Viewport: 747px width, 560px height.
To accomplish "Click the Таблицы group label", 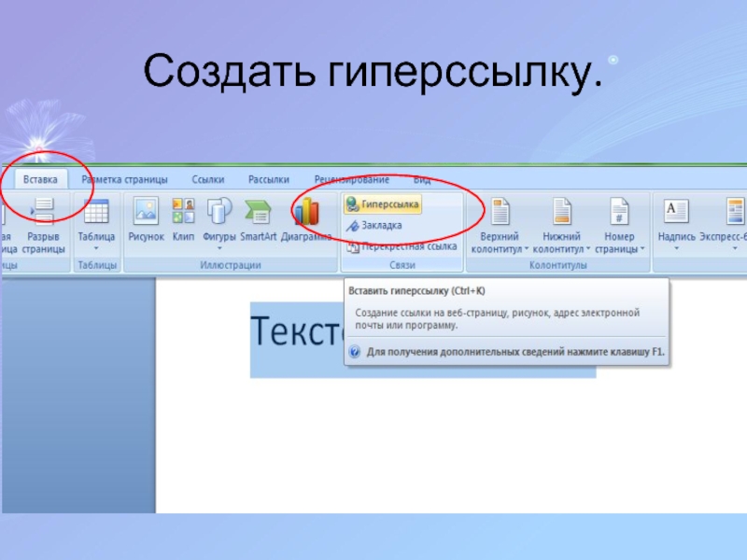I will [97, 265].
